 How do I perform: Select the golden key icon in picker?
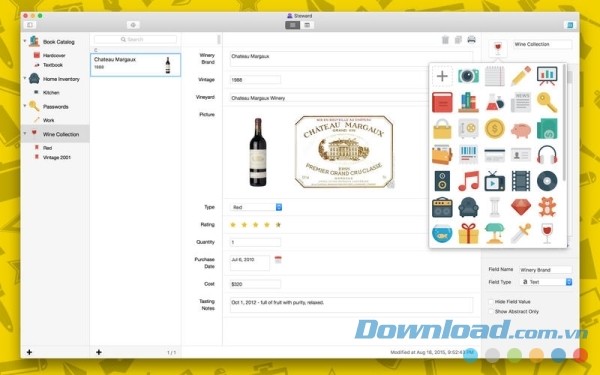click(547, 102)
